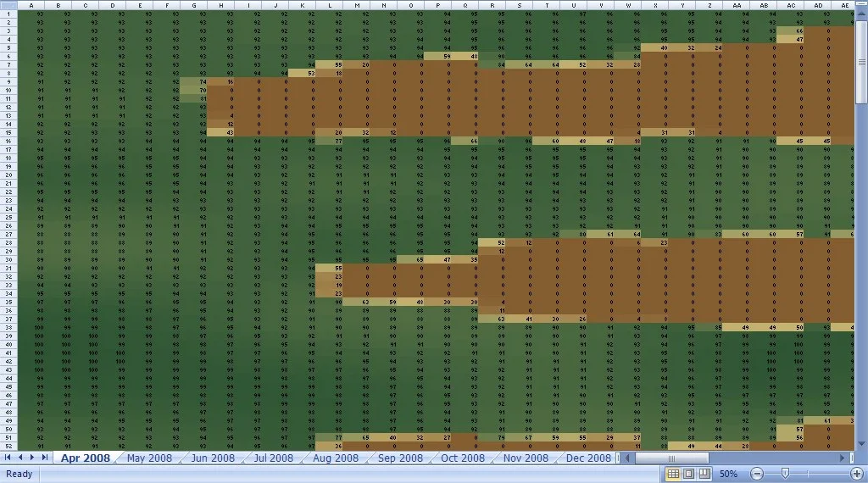
Task: Select cell R37 showing 63
Action: click(x=492, y=319)
